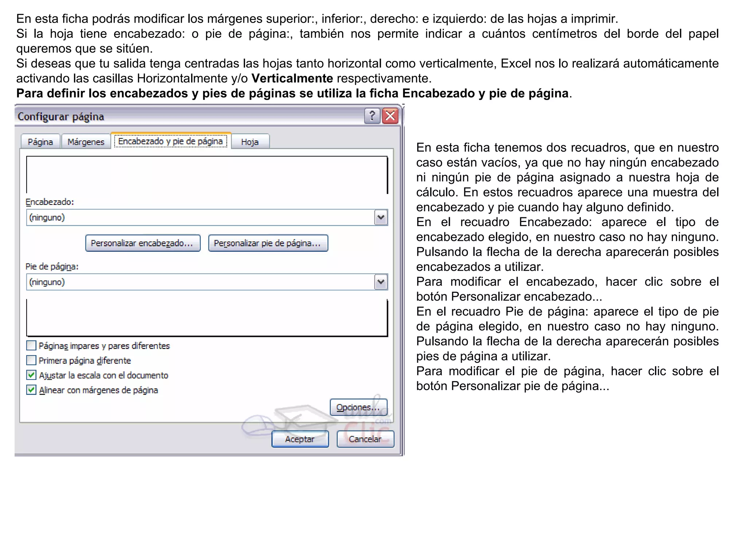Expand the Pie de página dropdown arrow
The height and width of the screenshot is (560, 747).
pyautogui.click(x=381, y=282)
